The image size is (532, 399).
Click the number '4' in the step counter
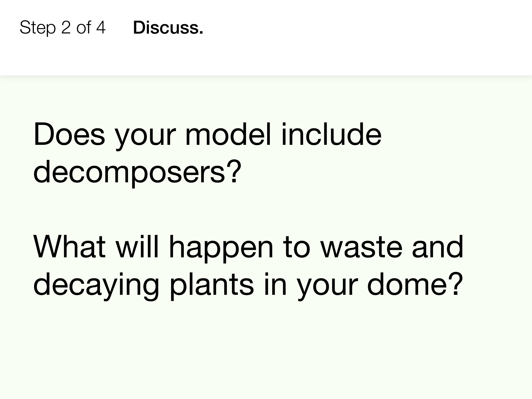click(101, 27)
